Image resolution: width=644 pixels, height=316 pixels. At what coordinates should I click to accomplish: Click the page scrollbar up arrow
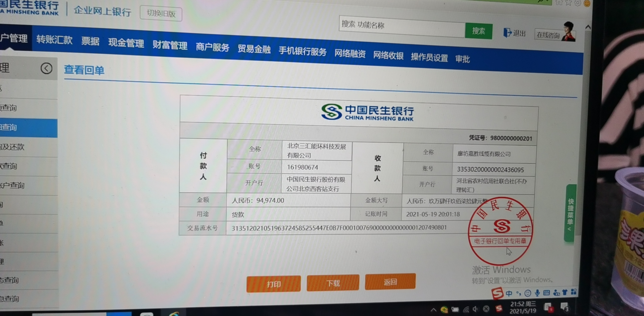point(588,27)
